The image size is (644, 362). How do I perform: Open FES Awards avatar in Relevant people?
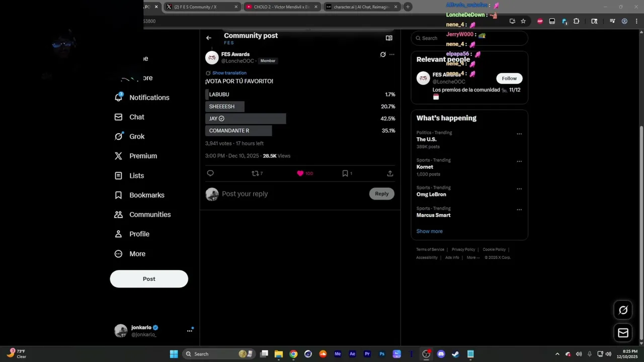pyautogui.click(x=423, y=78)
